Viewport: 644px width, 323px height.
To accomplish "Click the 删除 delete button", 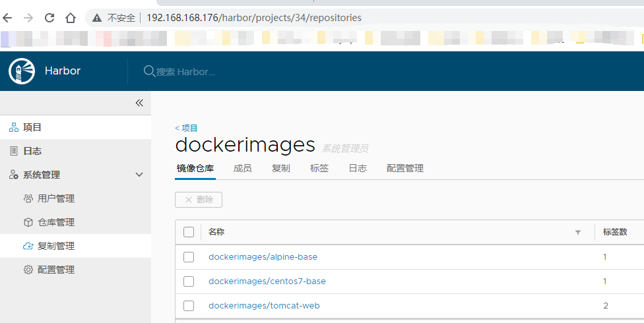I will tap(199, 200).
